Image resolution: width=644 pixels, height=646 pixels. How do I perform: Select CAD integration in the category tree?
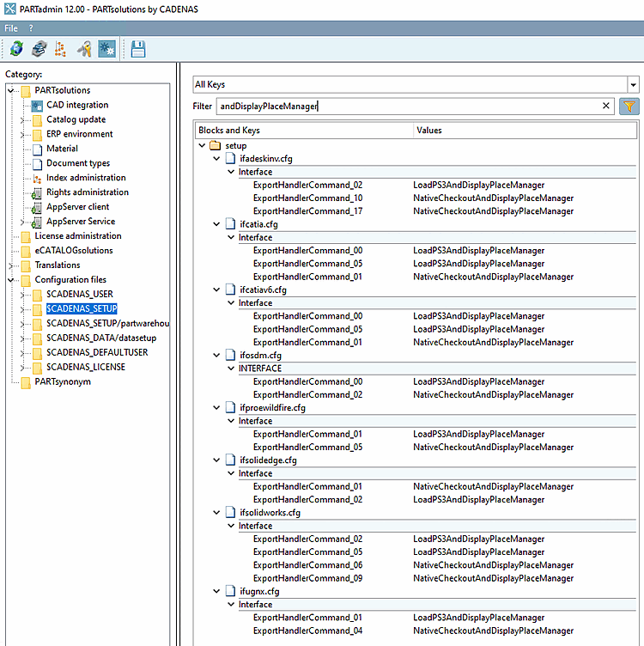pos(77,105)
